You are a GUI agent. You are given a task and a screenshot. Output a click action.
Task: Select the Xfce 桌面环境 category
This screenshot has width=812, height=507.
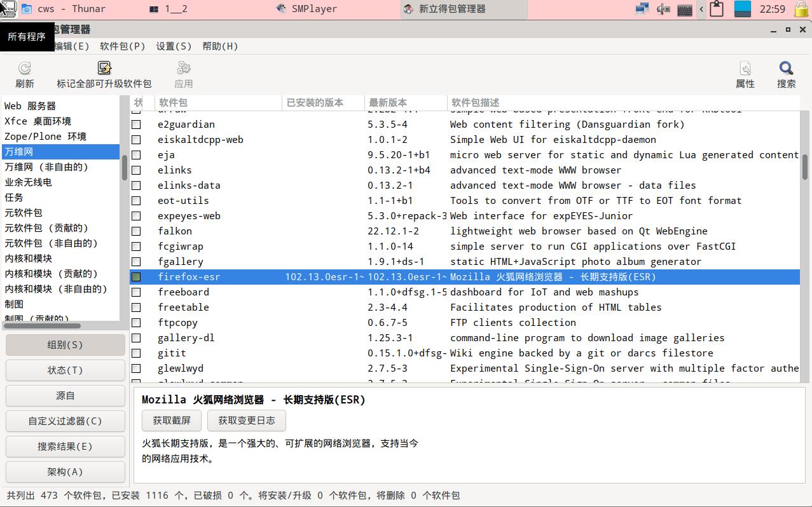coord(60,121)
